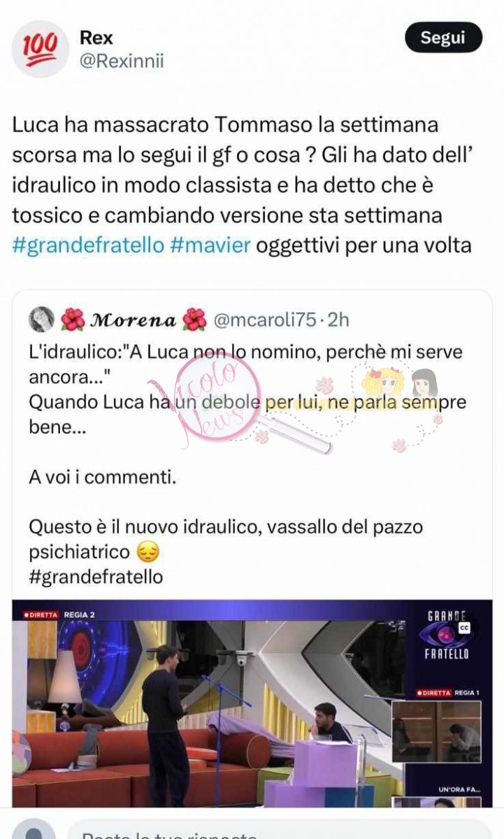Click the dark-haired cartoon girl sticker
The image size is (504, 839).
[424, 383]
